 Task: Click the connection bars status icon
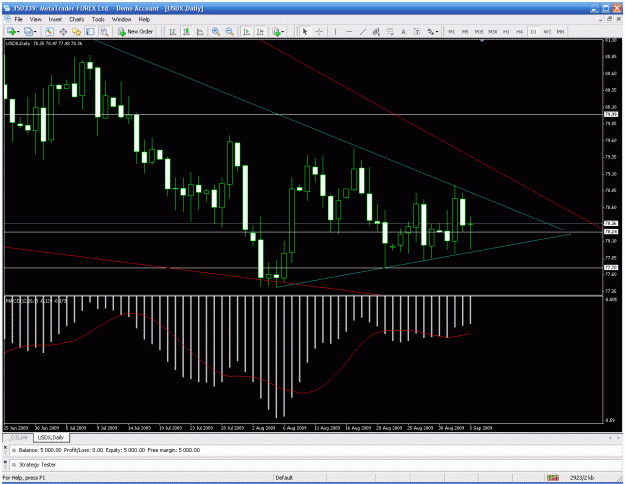tap(552, 477)
